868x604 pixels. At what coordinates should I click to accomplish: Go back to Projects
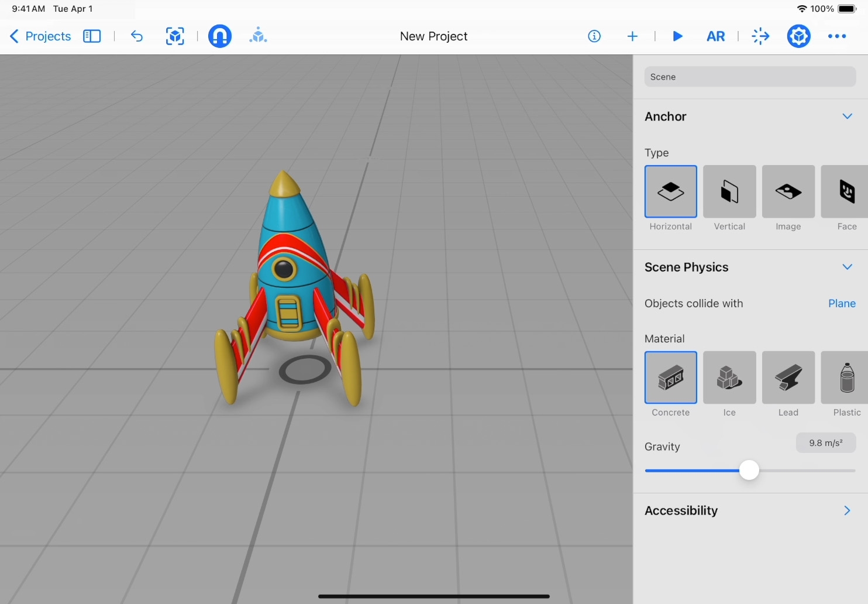click(40, 36)
